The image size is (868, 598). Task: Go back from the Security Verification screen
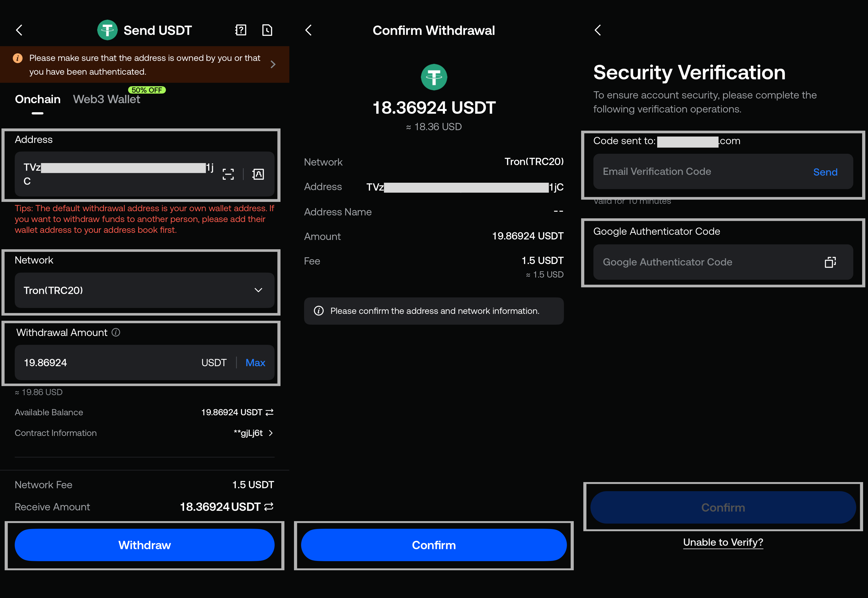pyautogui.click(x=598, y=30)
